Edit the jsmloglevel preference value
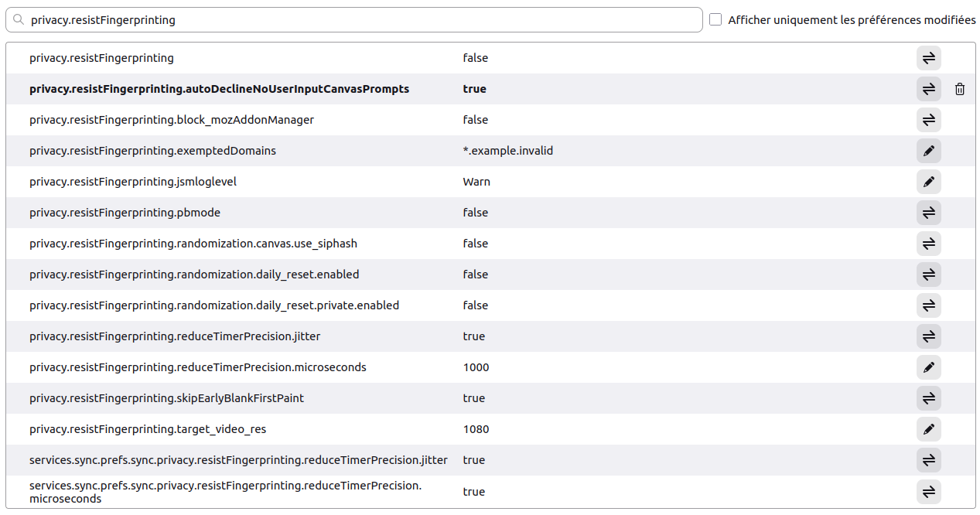This screenshot has height=515, width=980. coord(928,182)
